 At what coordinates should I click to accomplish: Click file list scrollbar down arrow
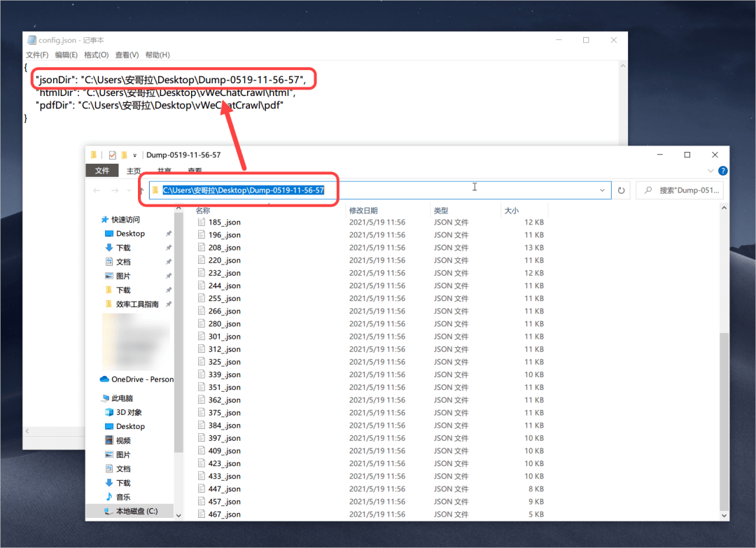point(724,515)
